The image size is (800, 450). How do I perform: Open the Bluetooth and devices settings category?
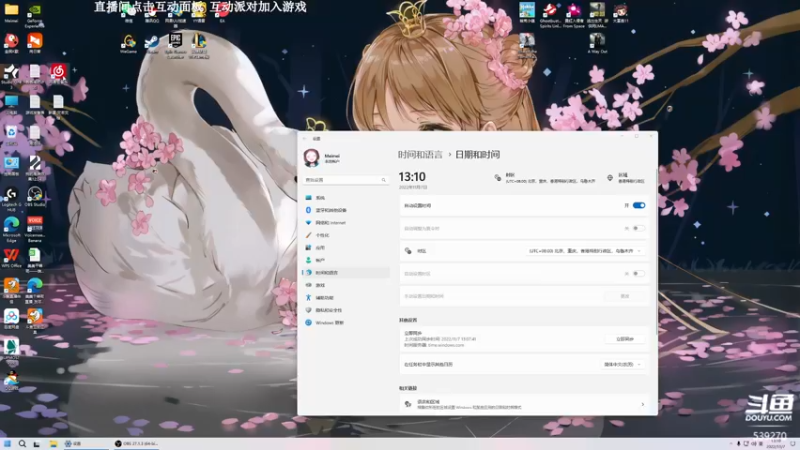pos(346,210)
